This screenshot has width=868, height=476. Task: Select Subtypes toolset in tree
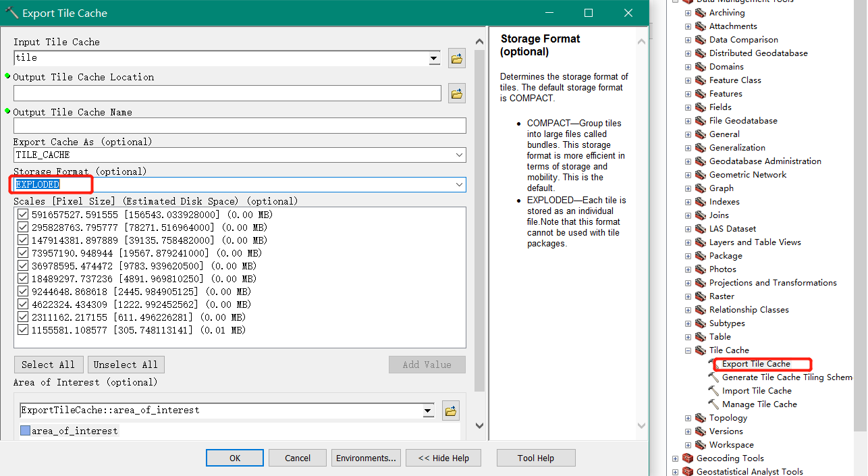(x=727, y=323)
